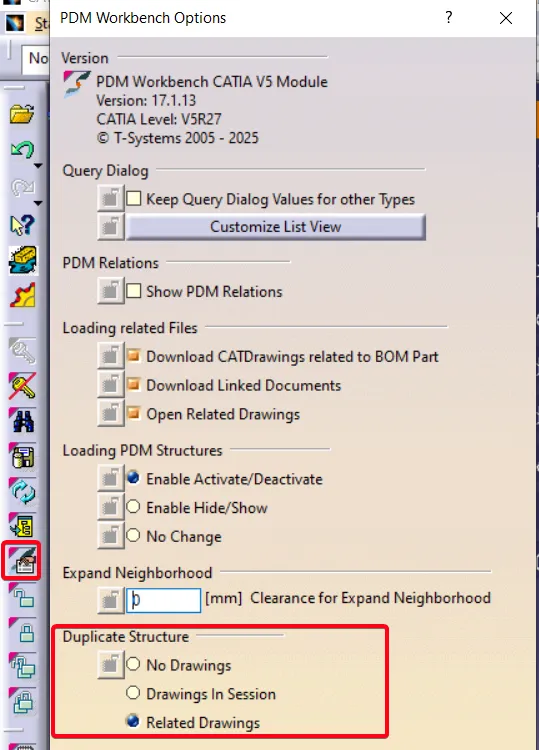Select the No Drawings radio button
This screenshot has width=539, height=750.
pos(133,664)
